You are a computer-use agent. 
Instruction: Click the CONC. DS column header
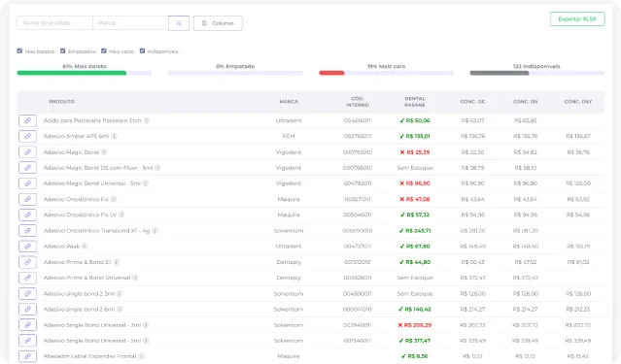(525, 102)
